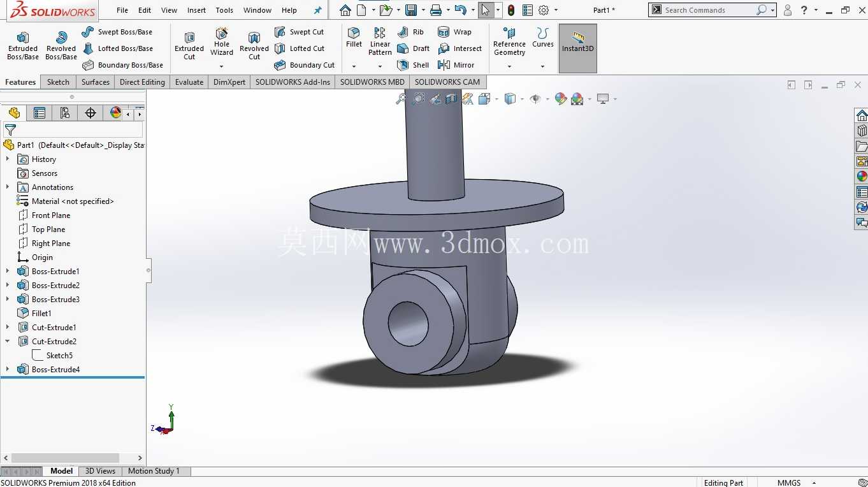The height and width of the screenshot is (487, 868).
Task: Open the Motion Study 1 tab
Action: click(x=154, y=471)
